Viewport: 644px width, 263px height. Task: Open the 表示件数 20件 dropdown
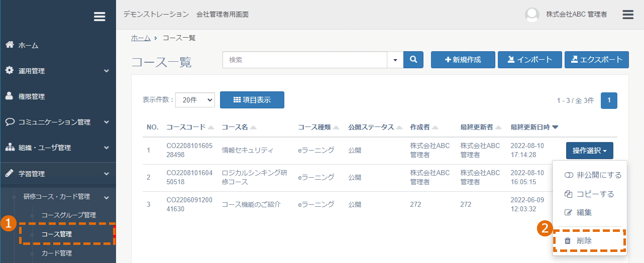click(x=195, y=100)
